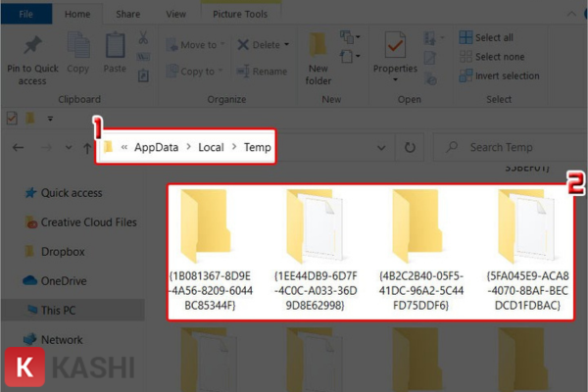
Task: Collapse the ribbon with the chevron
Action: click(x=571, y=15)
